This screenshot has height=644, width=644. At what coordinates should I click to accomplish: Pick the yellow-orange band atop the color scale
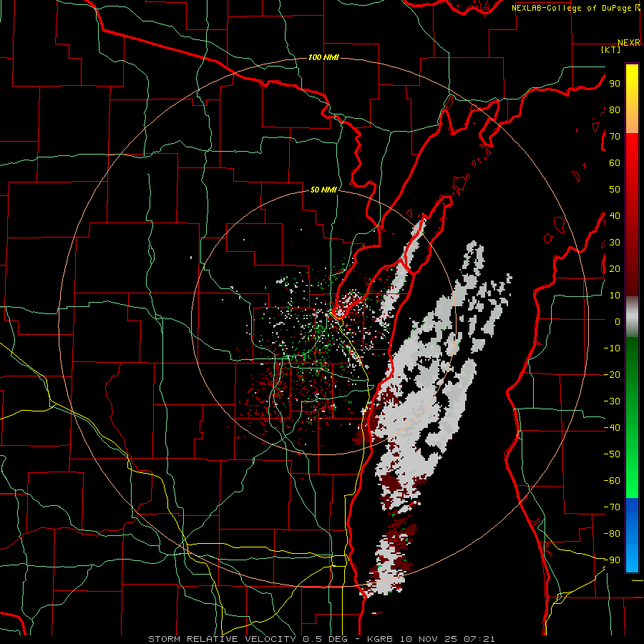pyautogui.click(x=632, y=99)
